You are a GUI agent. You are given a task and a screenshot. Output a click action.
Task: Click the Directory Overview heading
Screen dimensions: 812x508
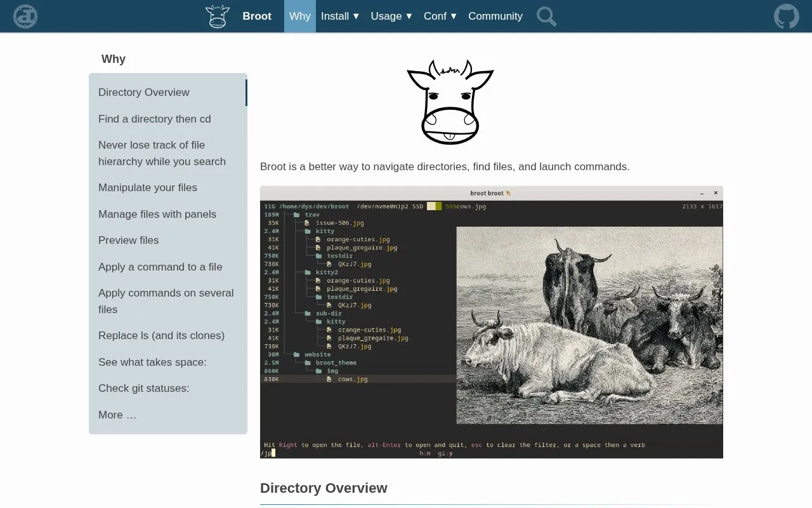click(324, 488)
